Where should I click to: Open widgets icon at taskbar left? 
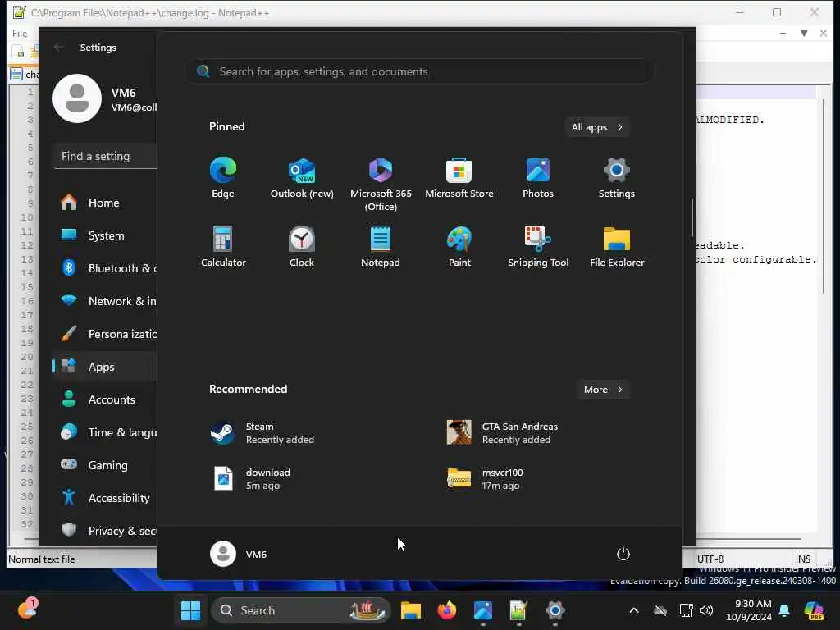pos(27,609)
